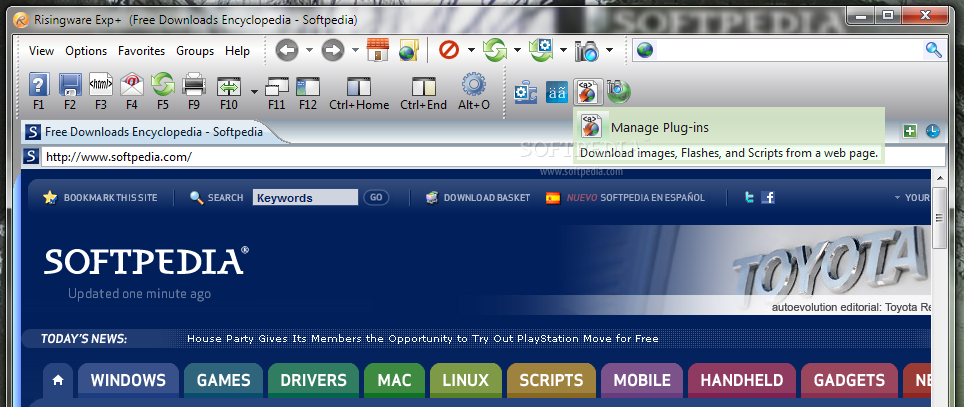Viewport: 964px width, 407px height.
Task: Click the Softpedia home tab icon
Action: pos(58,381)
